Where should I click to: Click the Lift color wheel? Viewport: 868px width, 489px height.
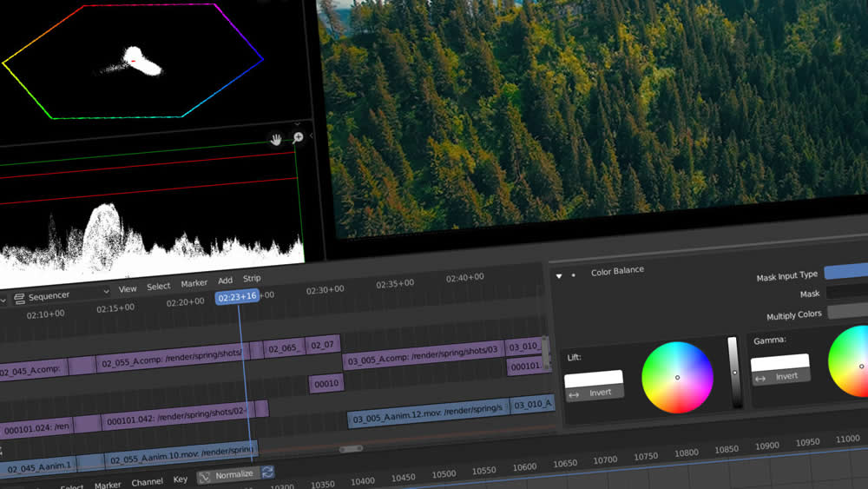[677, 377]
